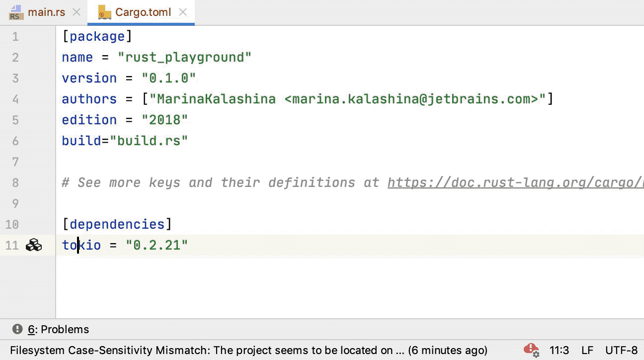
Task: Click the "rust_playground" name value
Action: click(x=184, y=57)
